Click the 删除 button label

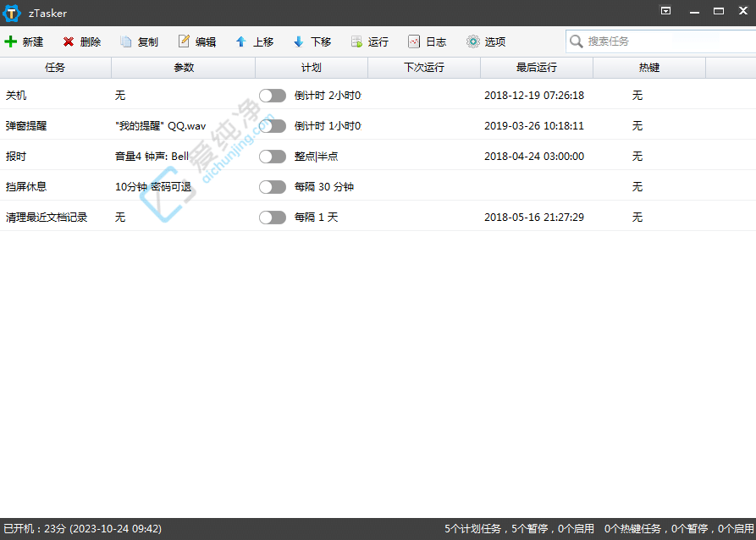click(91, 42)
